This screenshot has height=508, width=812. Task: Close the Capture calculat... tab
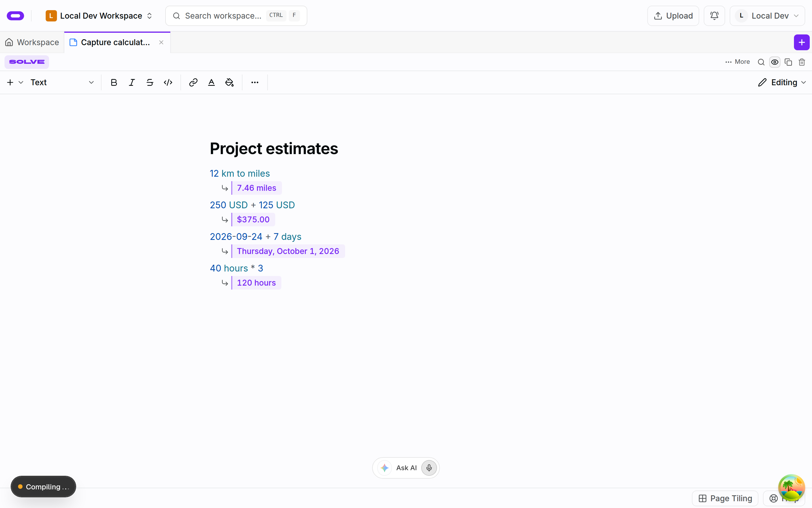coord(161,42)
